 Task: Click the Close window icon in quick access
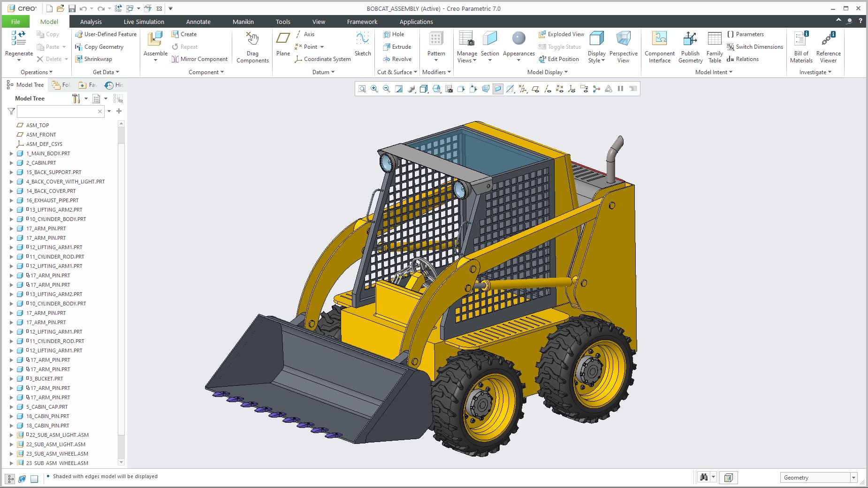tap(159, 8)
